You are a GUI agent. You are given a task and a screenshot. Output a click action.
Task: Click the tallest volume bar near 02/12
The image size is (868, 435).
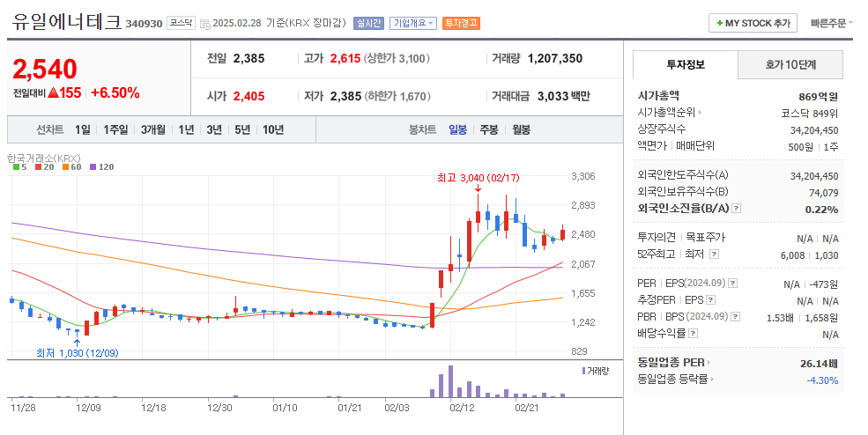tap(450, 381)
